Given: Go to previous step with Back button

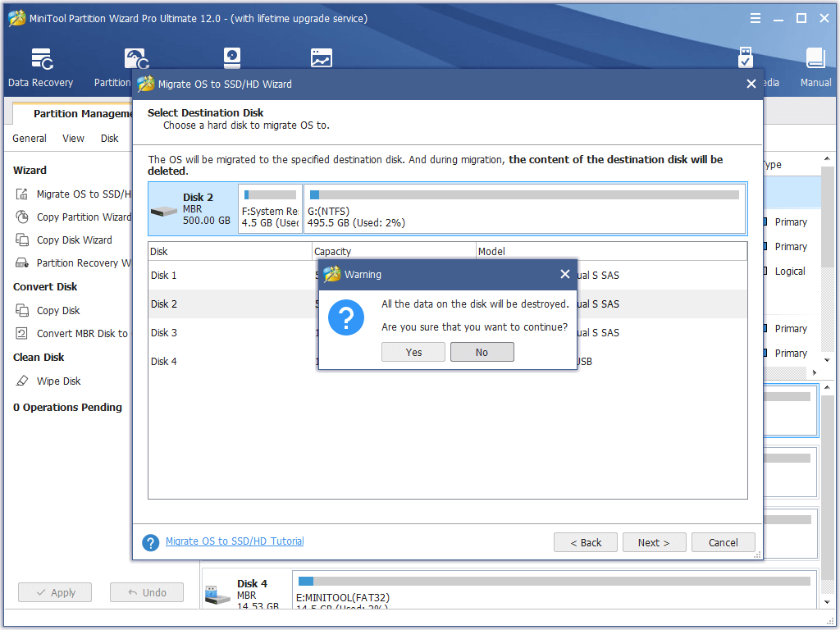Looking at the screenshot, I should [586, 543].
